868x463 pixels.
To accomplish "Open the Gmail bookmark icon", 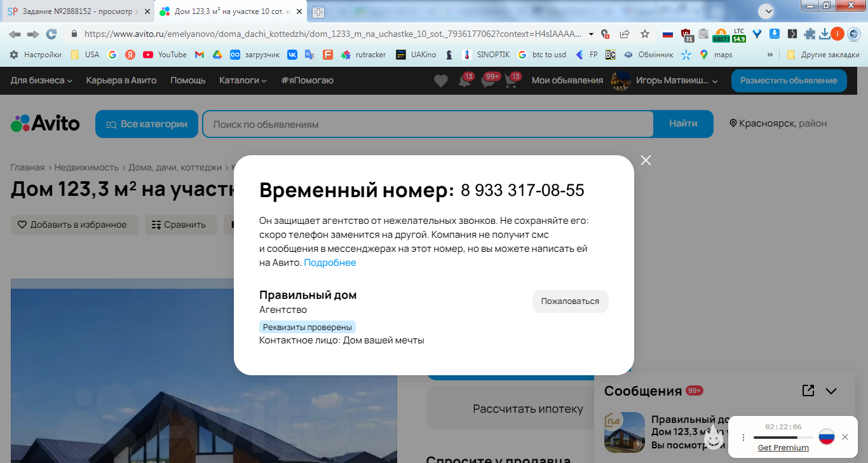I will [x=200, y=55].
